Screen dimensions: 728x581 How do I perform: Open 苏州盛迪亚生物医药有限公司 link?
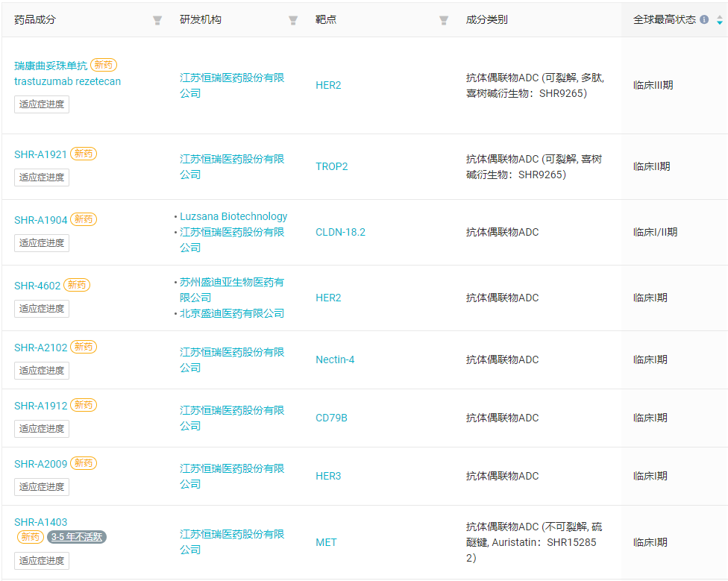coord(232,289)
